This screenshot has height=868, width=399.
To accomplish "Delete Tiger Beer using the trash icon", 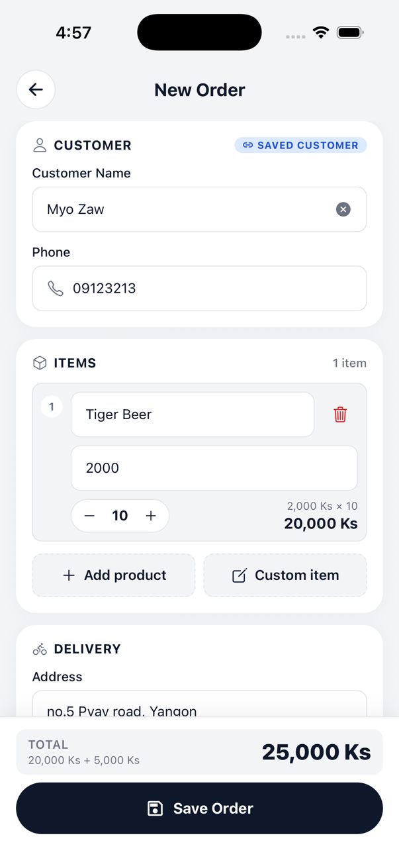I will [x=340, y=414].
